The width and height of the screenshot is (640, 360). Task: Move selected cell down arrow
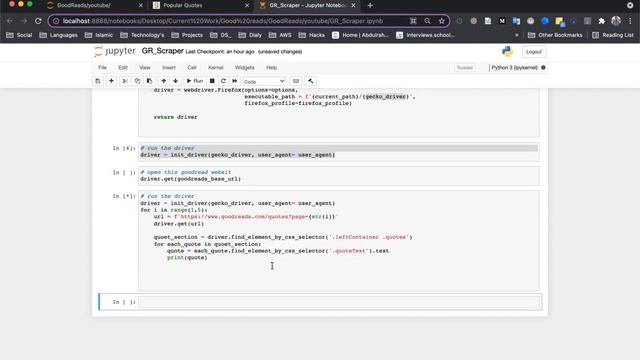click(x=176, y=81)
